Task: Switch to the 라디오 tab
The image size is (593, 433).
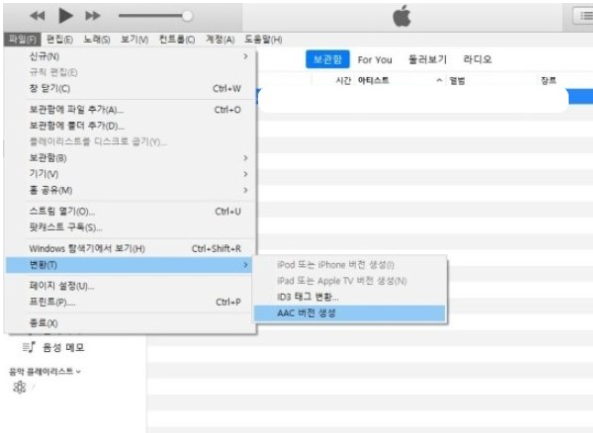Action: point(477,59)
